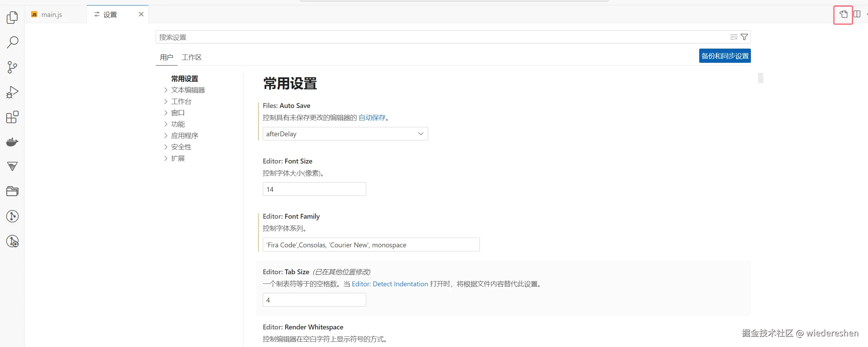Click the settings list scrollbar thumb
Screen dimensions: 868x347
(x=761, y=78)
